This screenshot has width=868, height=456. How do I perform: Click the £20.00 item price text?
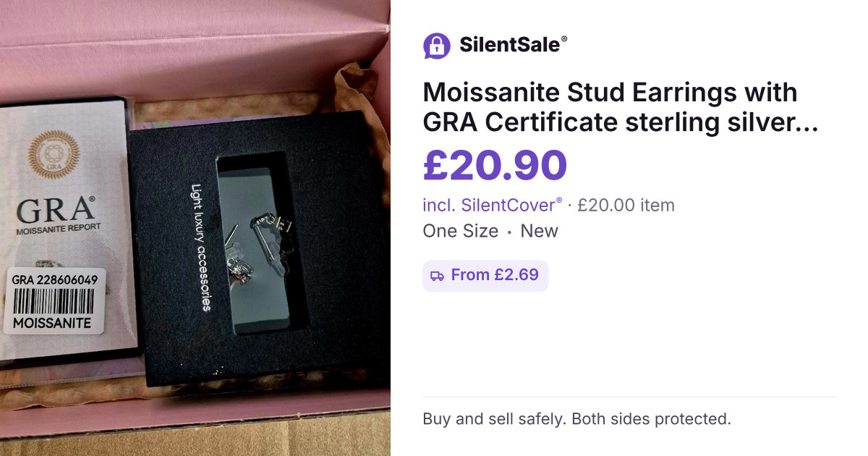(626, 205)
